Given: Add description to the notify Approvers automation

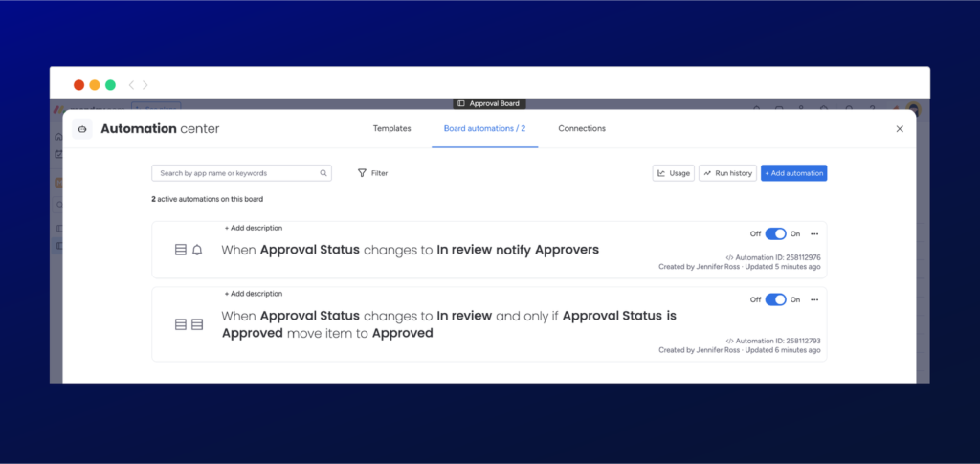Looking at the screenshot, I should tap(254, 228).
